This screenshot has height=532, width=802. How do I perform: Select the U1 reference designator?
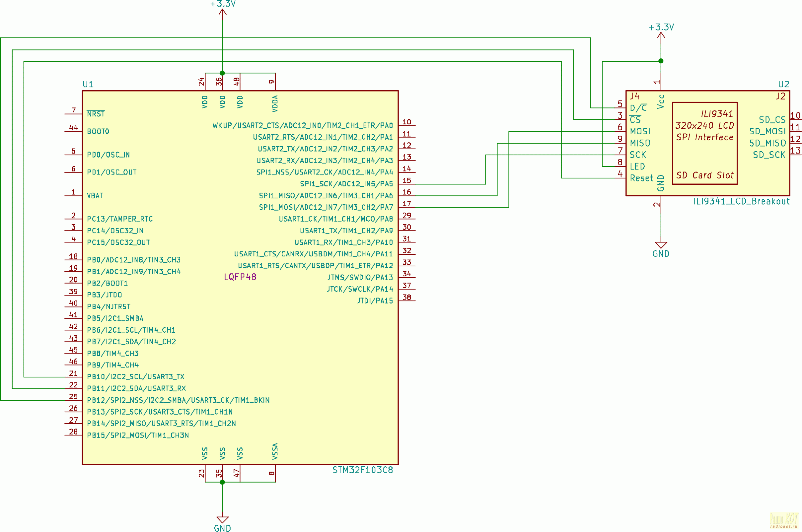coord(88,84)
